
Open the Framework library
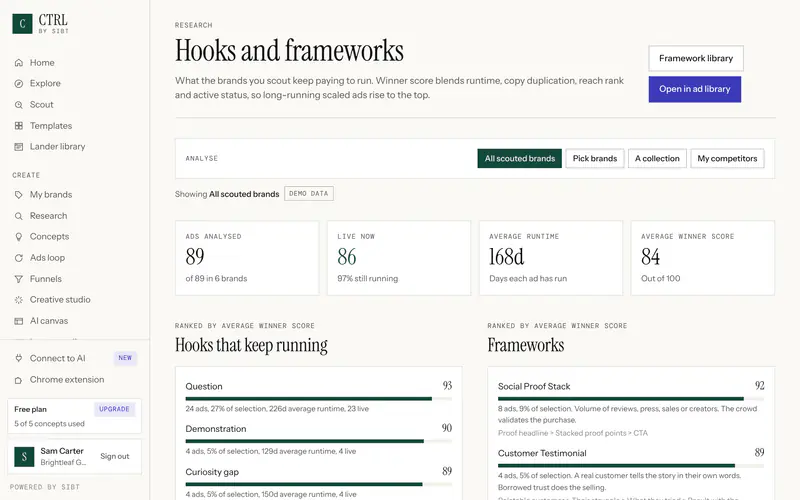coord(696,59)
